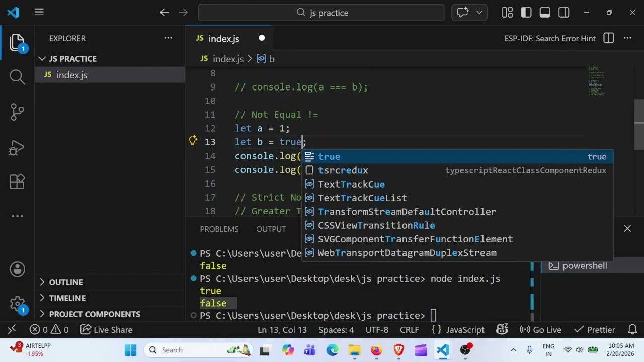Change the end of line sequence CRLF

tap(409, 330)
